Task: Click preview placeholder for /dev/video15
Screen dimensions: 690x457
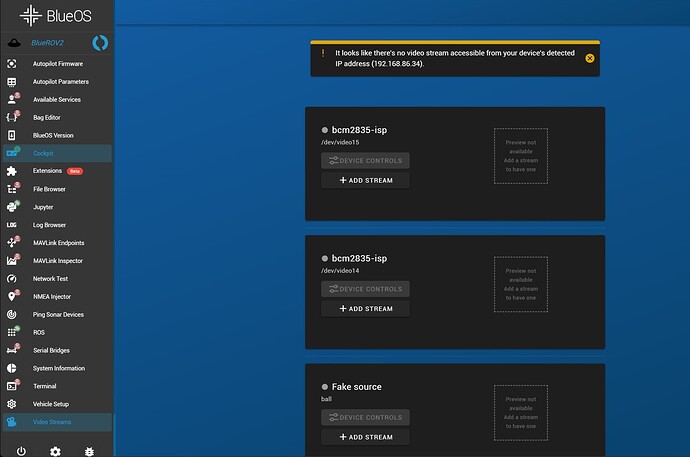Action: coord(520,154)
